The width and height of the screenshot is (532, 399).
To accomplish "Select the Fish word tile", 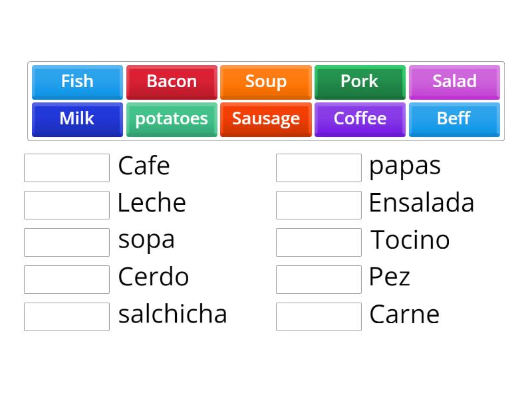I will coord(77,82).
